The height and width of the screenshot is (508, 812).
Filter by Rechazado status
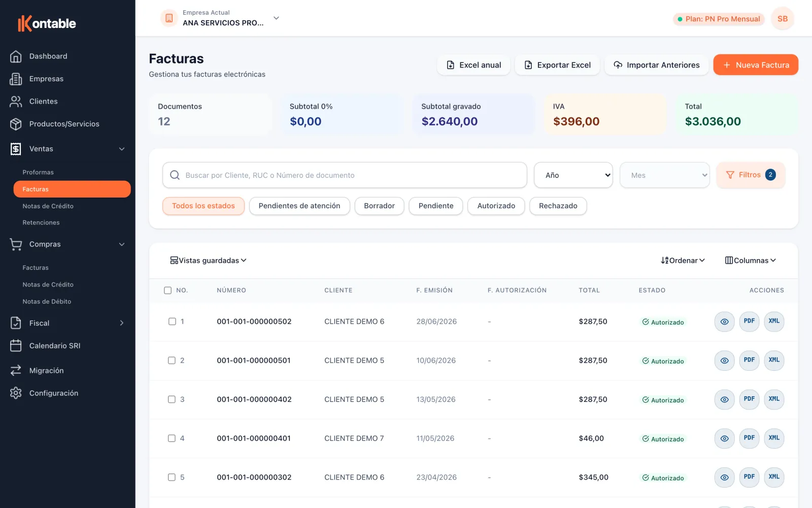(558, 206)
